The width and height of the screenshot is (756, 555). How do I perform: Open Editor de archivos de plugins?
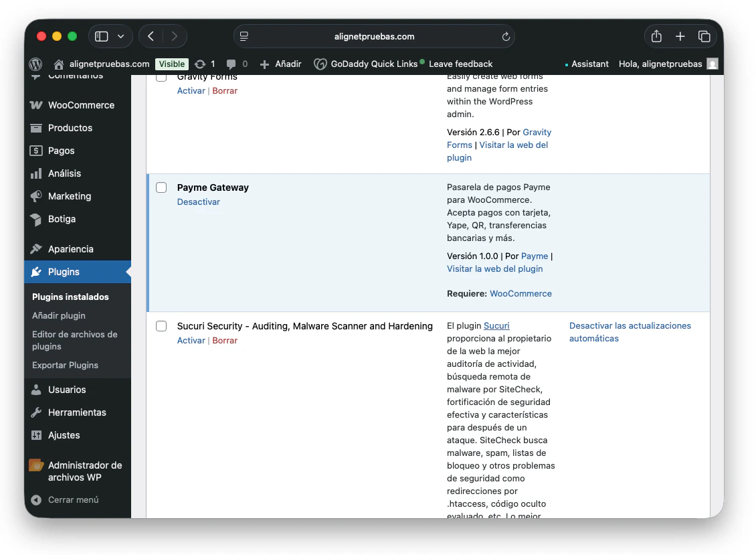coord(75,340)
